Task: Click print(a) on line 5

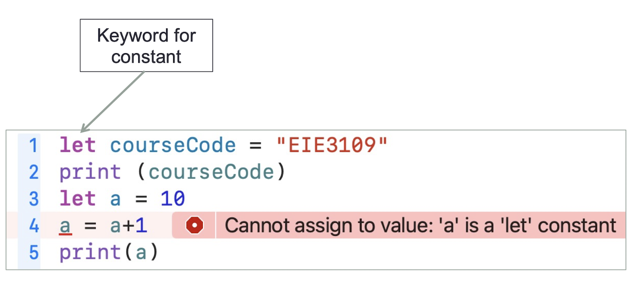Action: (109, 253)
